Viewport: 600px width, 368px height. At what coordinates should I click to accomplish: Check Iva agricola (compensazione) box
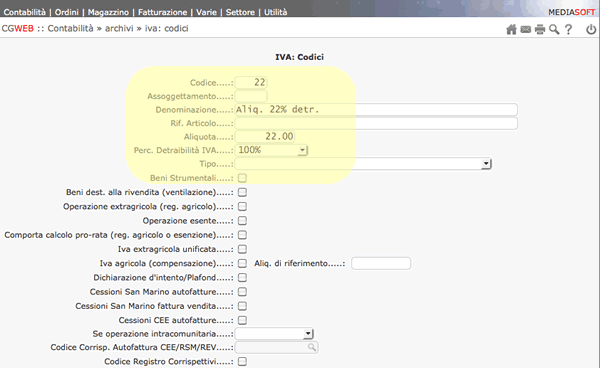[242, 263]
